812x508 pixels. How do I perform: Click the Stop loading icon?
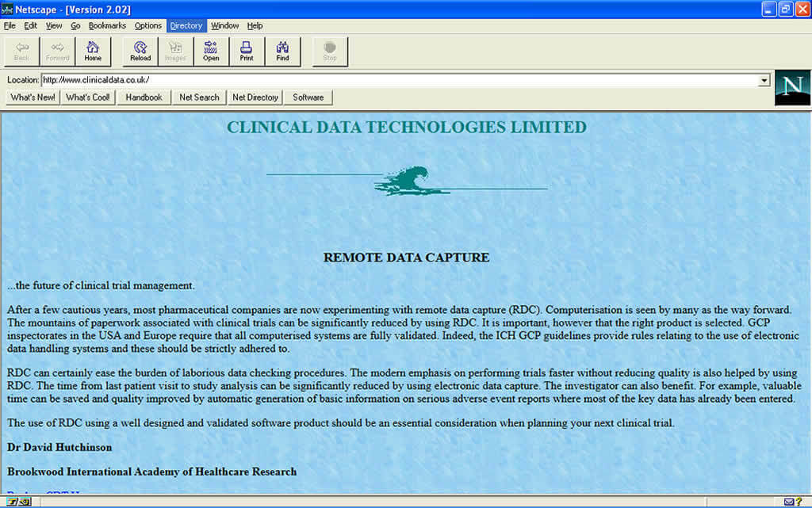[x=329, y=51]
